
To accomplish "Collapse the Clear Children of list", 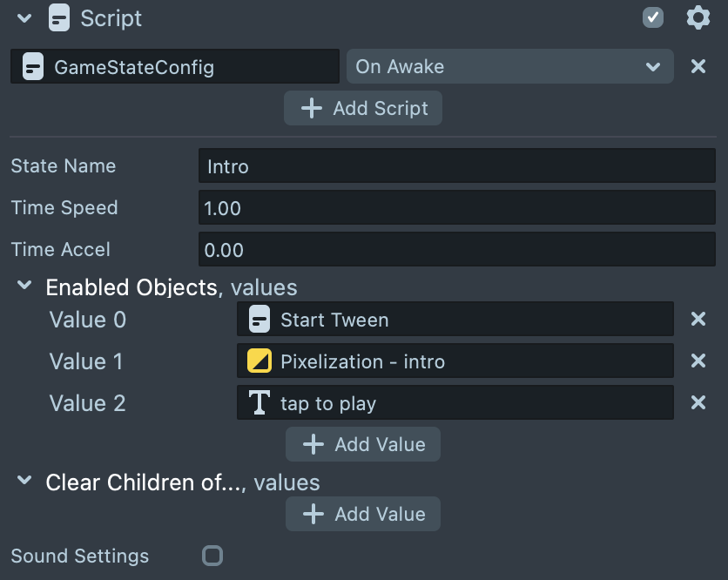I will pos(26,482).
